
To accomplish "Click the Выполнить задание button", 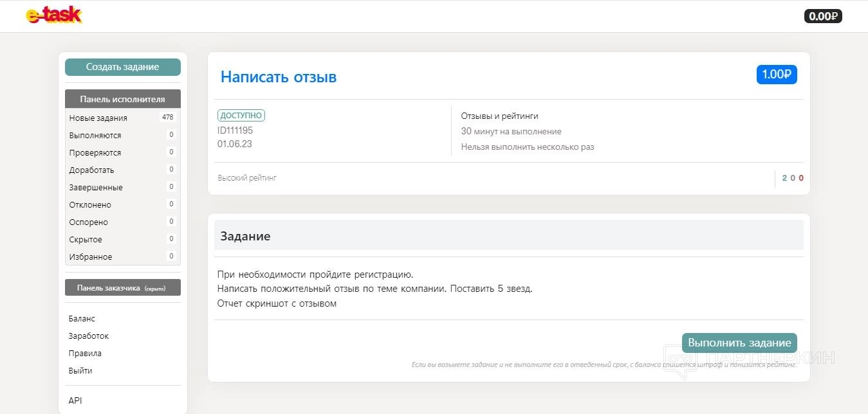I will click(x=739, y=343).
